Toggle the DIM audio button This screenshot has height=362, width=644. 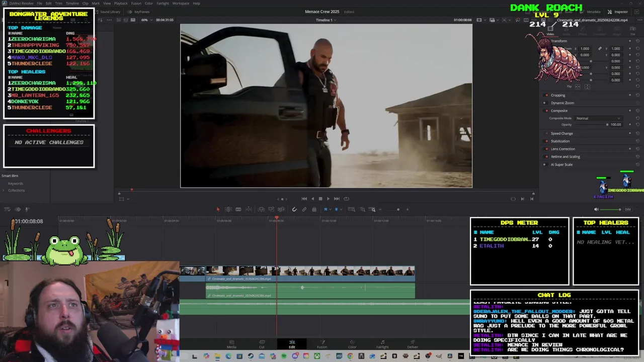pos(627,209)
